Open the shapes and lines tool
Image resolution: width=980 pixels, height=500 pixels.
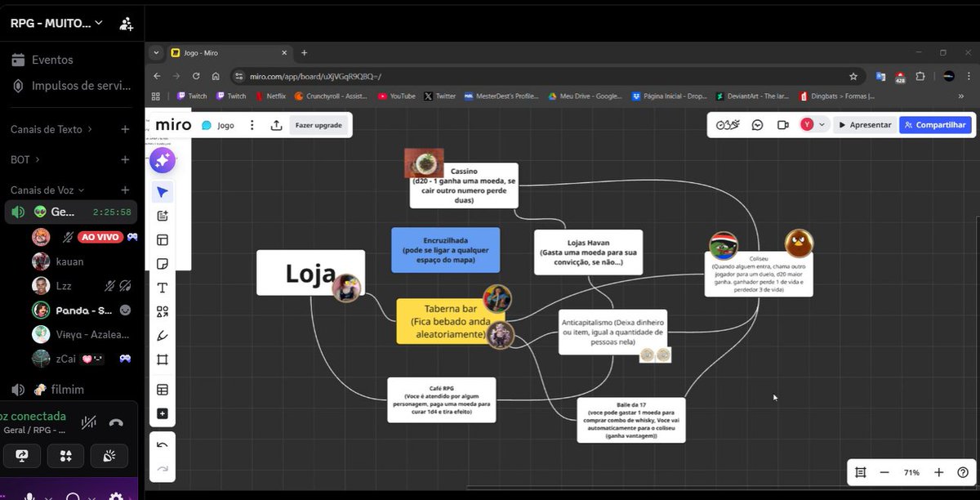[162, 311]
